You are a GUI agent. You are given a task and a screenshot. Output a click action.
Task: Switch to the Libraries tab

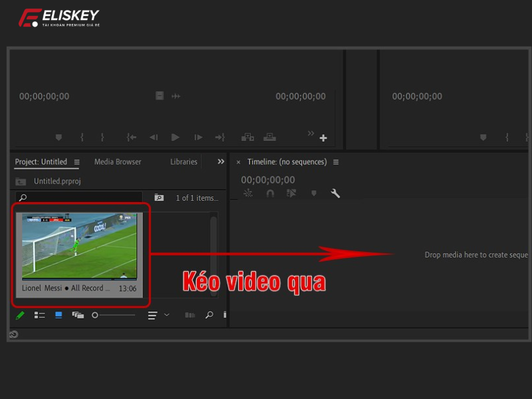tap(183, 162)
